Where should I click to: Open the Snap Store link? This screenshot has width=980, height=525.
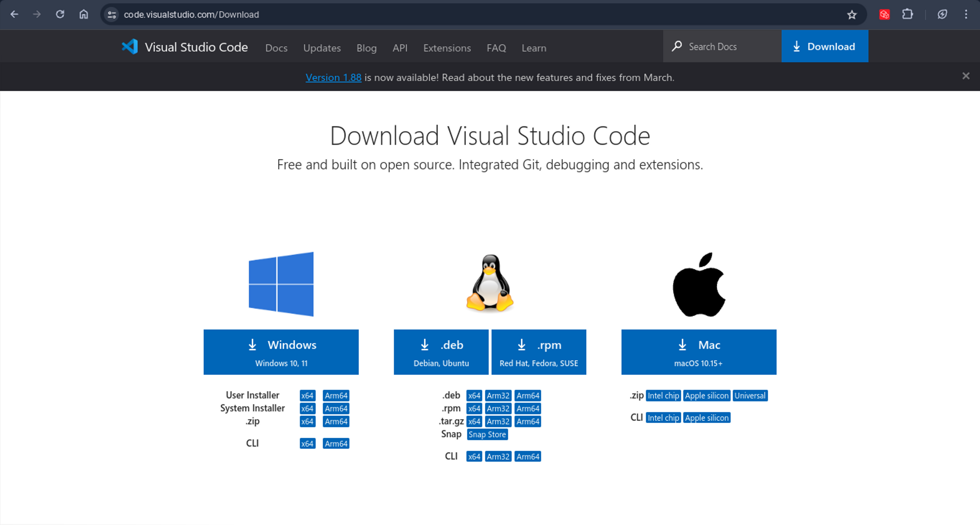pos(487,434)
